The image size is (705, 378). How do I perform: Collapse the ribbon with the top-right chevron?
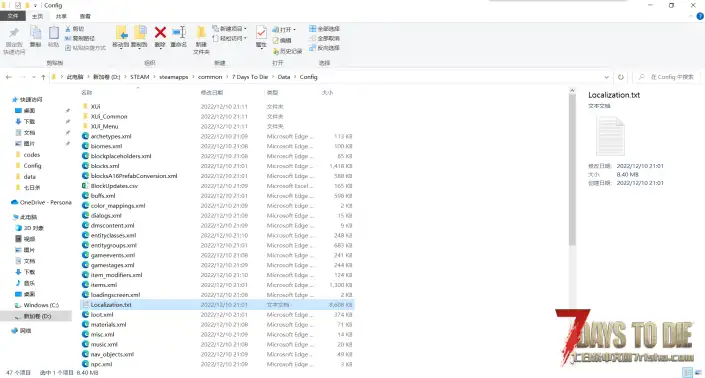691,16
